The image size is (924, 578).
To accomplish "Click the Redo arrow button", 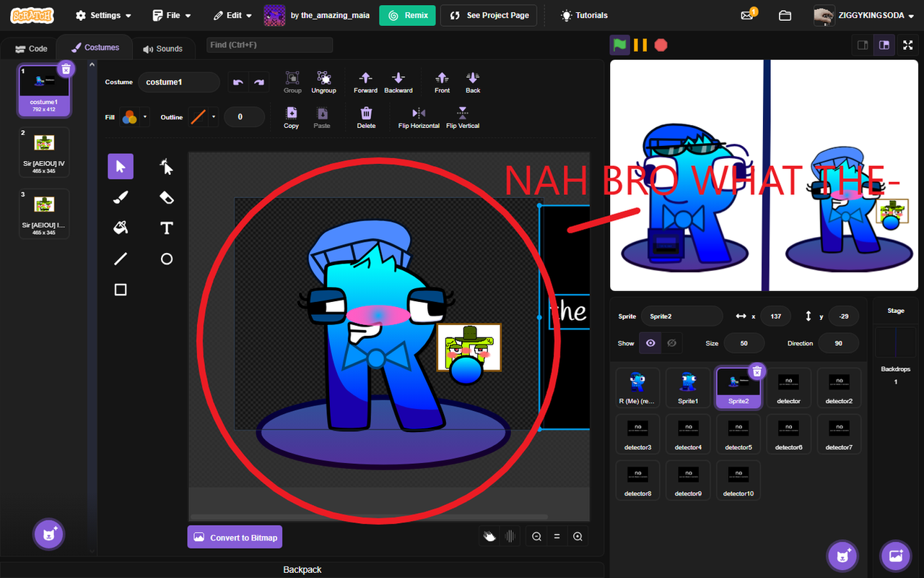I will [x=258, y=82].
